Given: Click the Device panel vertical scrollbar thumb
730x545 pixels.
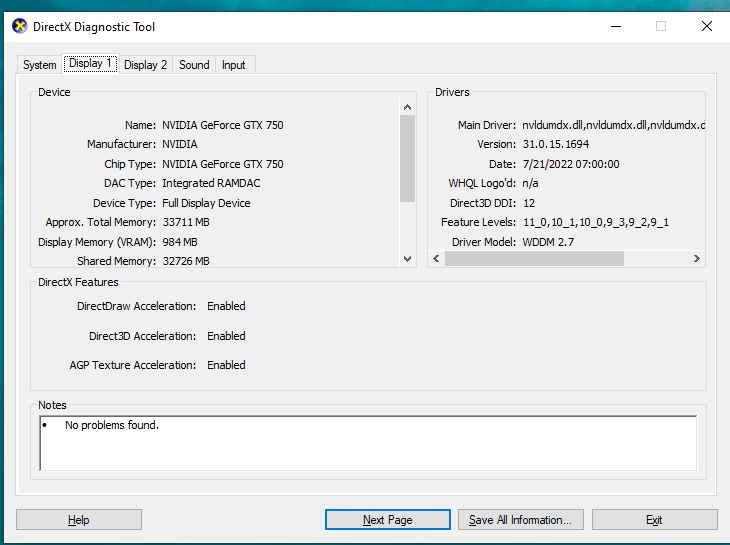Looking at the screenshot, I should [407, 158].
